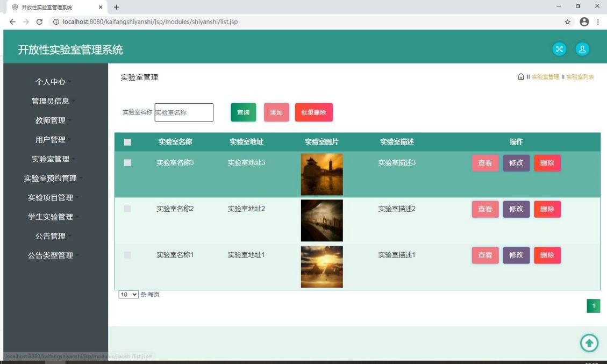This screenshot has height=364, width=607.
Task: Expand the 实验室预约管理 sidebar menu
Action: 51,178
